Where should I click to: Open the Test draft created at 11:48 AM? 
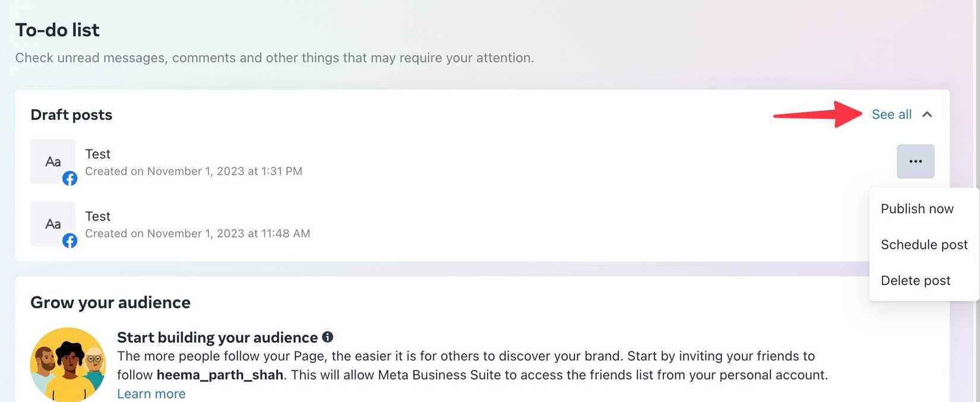[x=97, y=216]
